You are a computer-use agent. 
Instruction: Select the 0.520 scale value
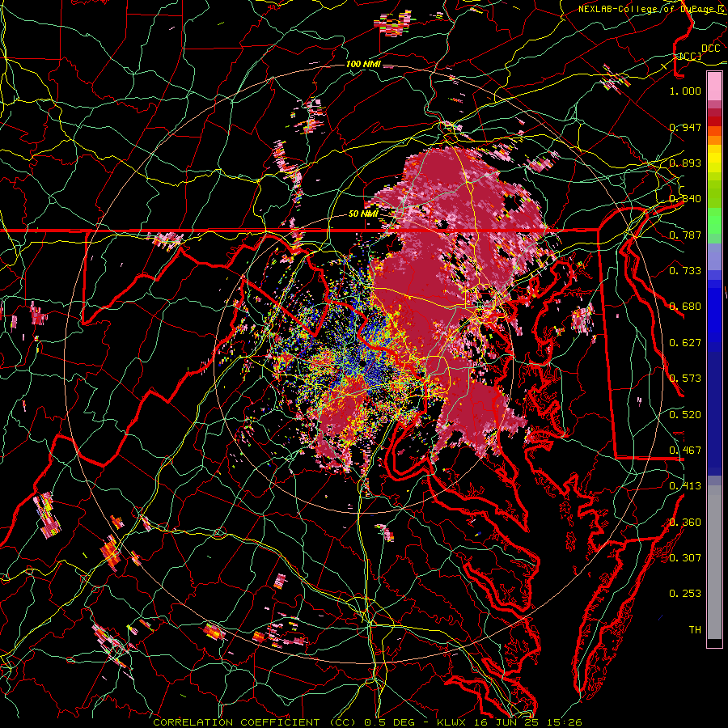click(685, 414)
